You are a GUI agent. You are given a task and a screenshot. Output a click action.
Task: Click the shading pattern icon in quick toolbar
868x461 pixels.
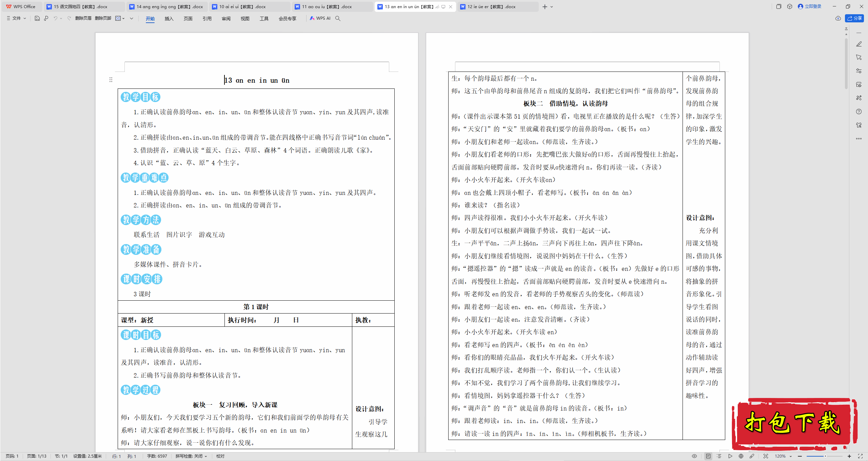pyautogui.click(x=118, y=18)
